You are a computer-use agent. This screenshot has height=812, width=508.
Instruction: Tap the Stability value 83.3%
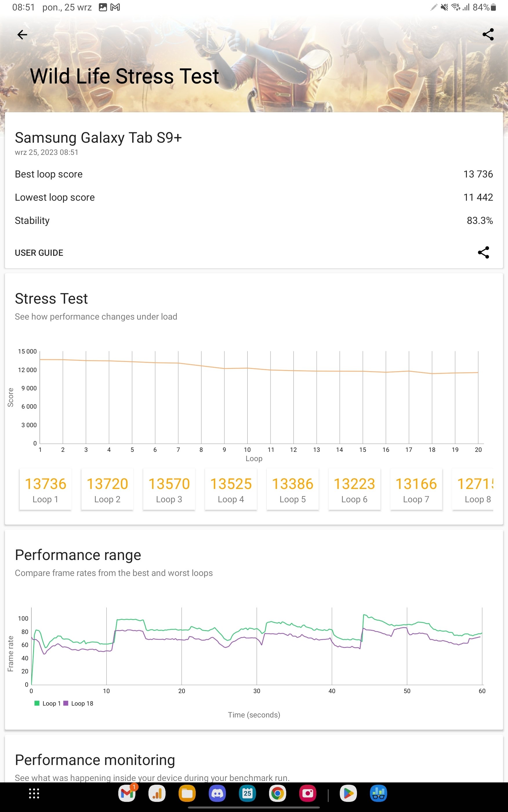click(x=480, y=220)
